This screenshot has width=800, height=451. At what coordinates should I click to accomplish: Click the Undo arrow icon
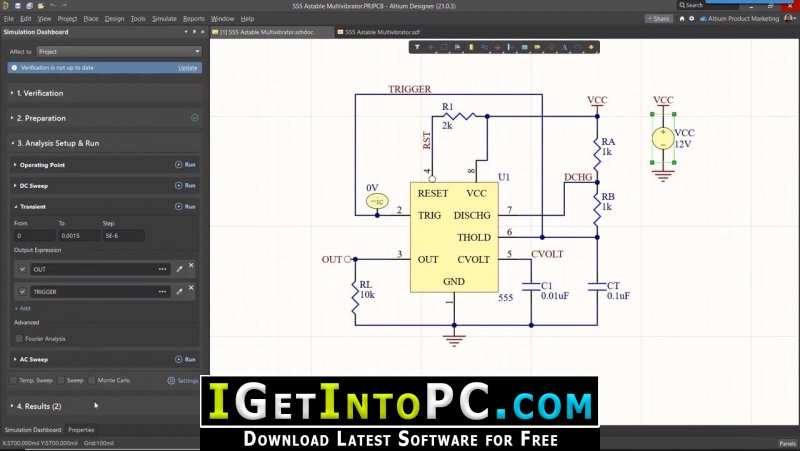pyautogui.click(x=53, y=6)
